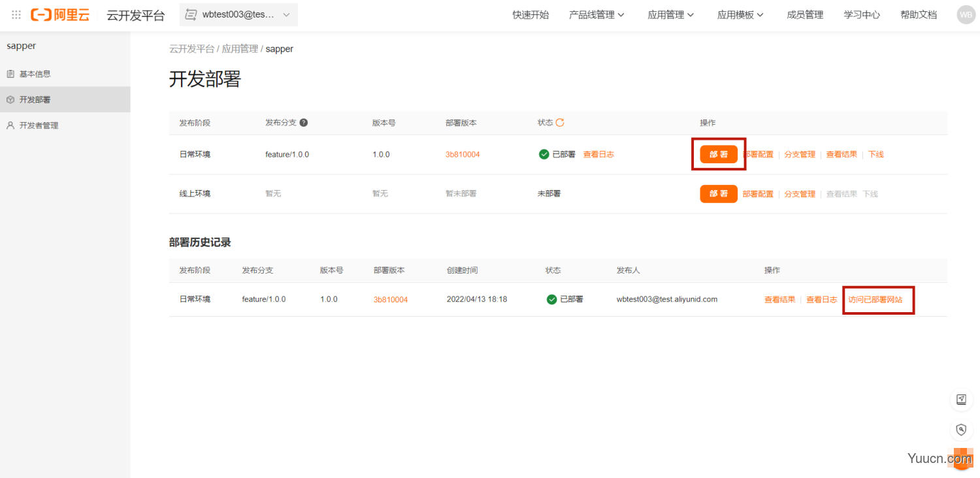Click 下线 for 日常环境
Image resolution: width=980 pixels, height=478 pixels.
point(876,155)
